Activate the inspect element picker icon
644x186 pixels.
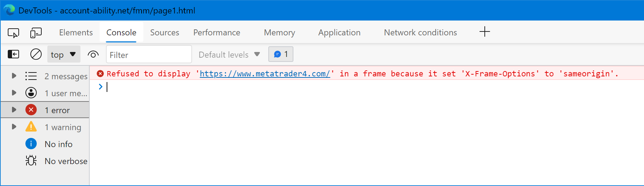pos(13,33)
